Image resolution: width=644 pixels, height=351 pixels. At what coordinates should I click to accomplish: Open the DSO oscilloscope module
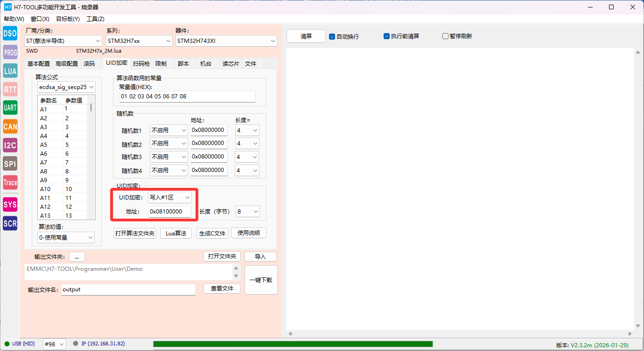(x=10, y=34)
